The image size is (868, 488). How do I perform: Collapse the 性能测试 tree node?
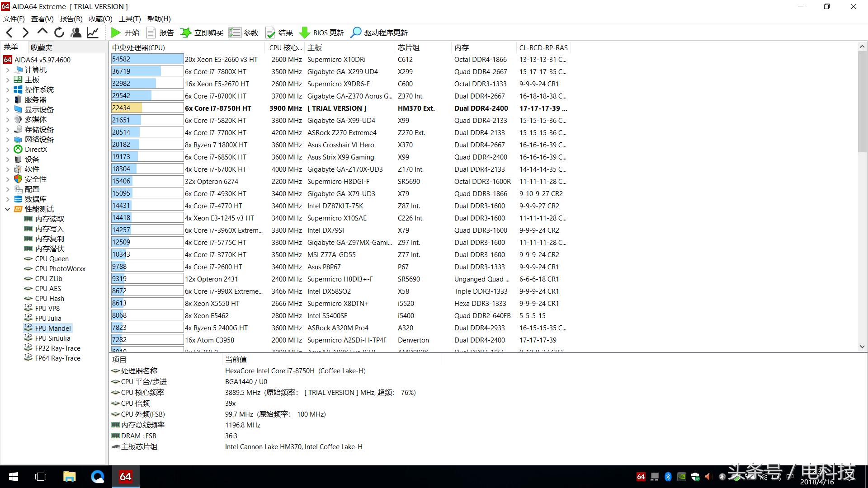7,209
